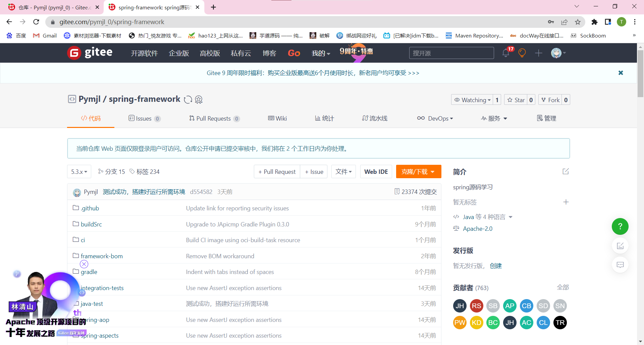Click the share page icon in address bar
The height and width of the screenshot is (345, 644).
(x=564, y=22)
